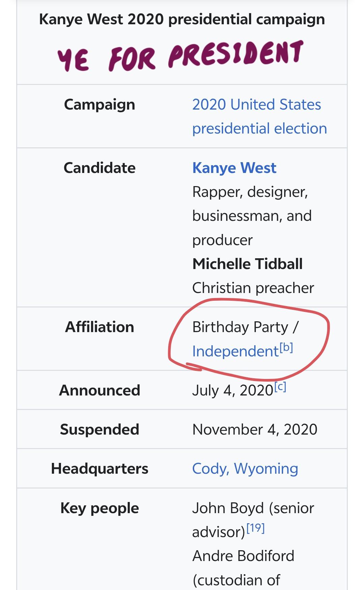Viewport: 364px width, 590px height.
Task: Click the November 4, 2020 suspended date
Action: [255, 430]
